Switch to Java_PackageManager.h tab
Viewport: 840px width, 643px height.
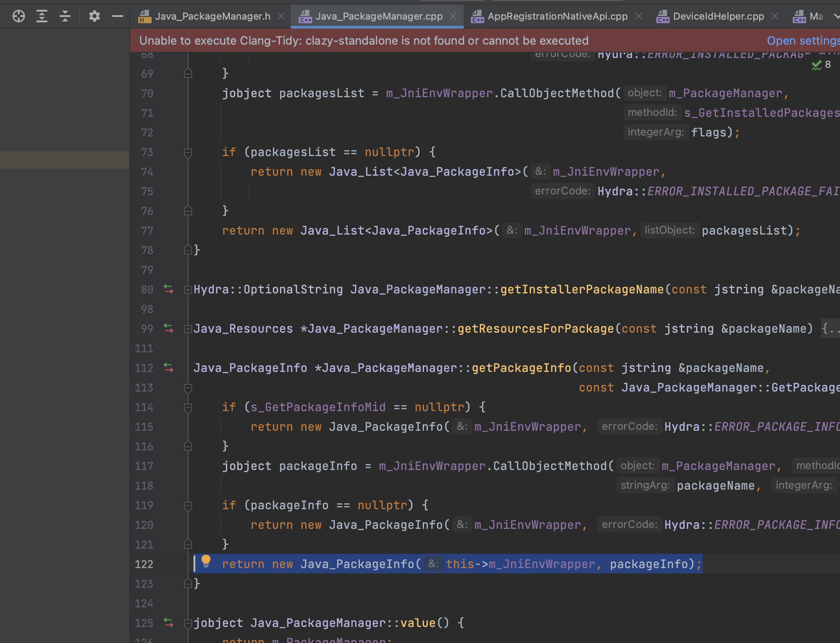click(212, 16)
